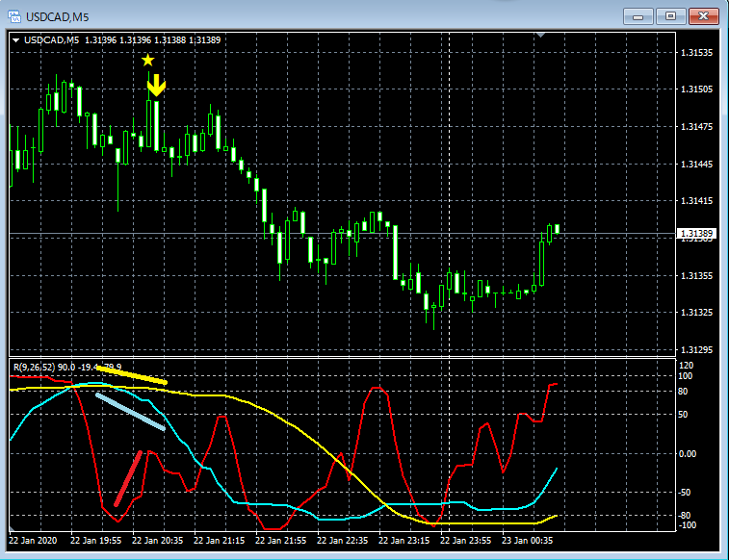
Task: Select the thick yellow trendline in indicator
Action: (x=132, y=375)
